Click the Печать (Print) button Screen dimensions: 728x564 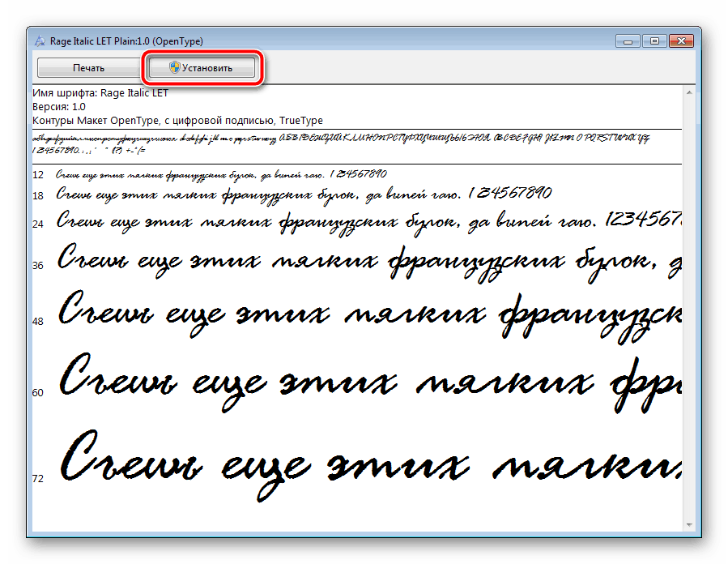pyautogui.click(x=88, y=68)
